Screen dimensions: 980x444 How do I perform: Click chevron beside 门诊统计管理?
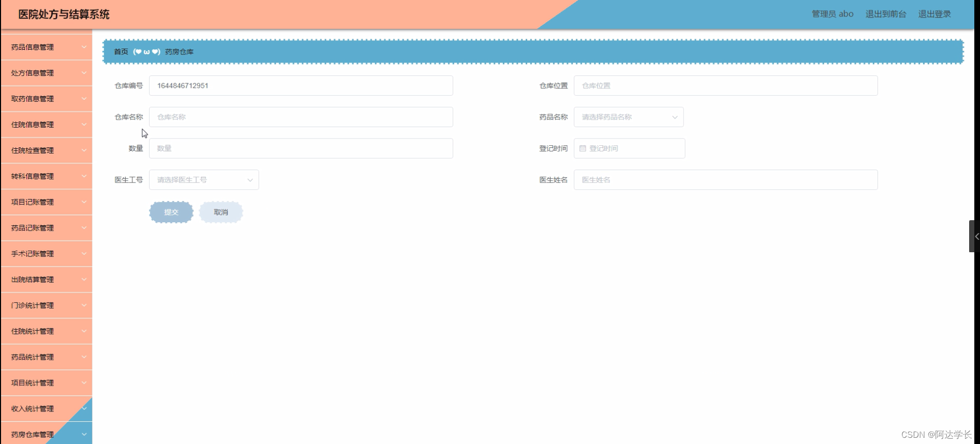pos(84,305)
